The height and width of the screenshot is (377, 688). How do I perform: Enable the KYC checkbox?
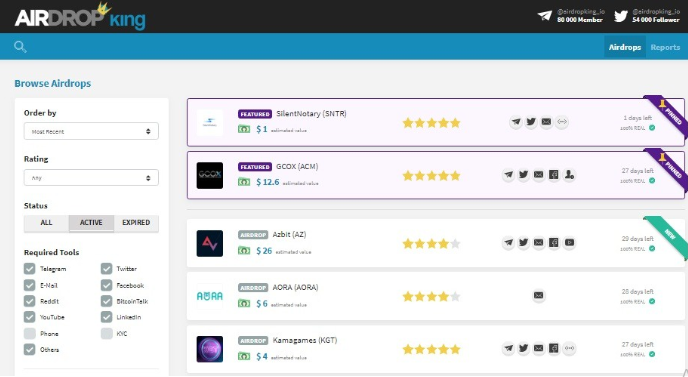click(x=107, y=334)
